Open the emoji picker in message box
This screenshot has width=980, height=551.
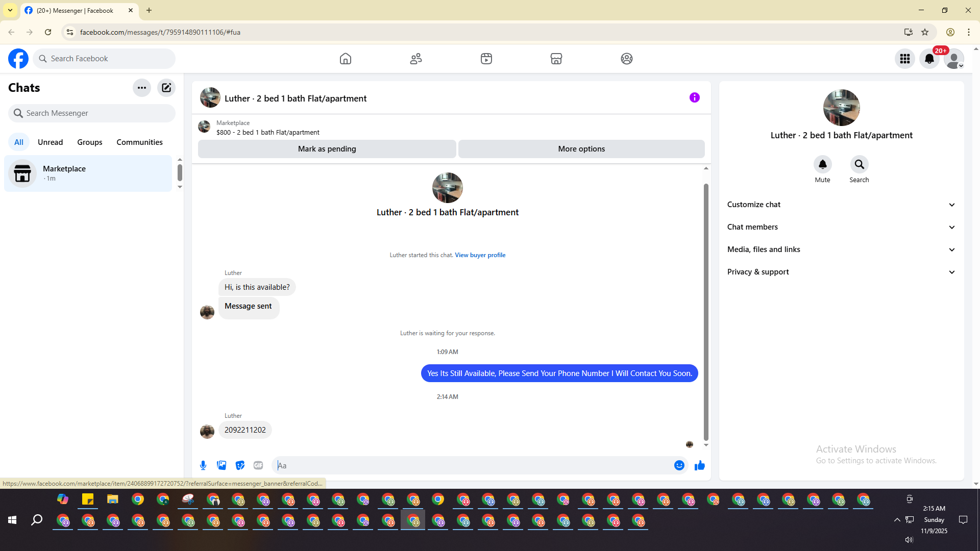pyautogui.click(x=679, y=465)
